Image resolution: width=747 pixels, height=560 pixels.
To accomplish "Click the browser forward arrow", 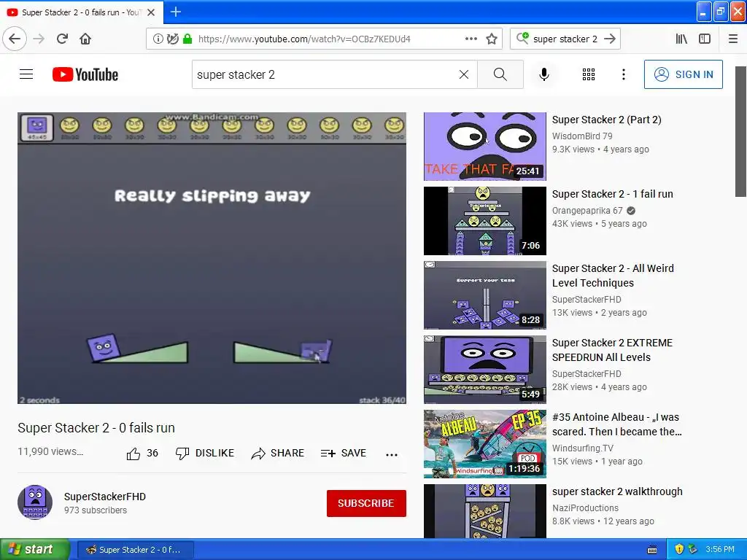I will pos(39,39).
